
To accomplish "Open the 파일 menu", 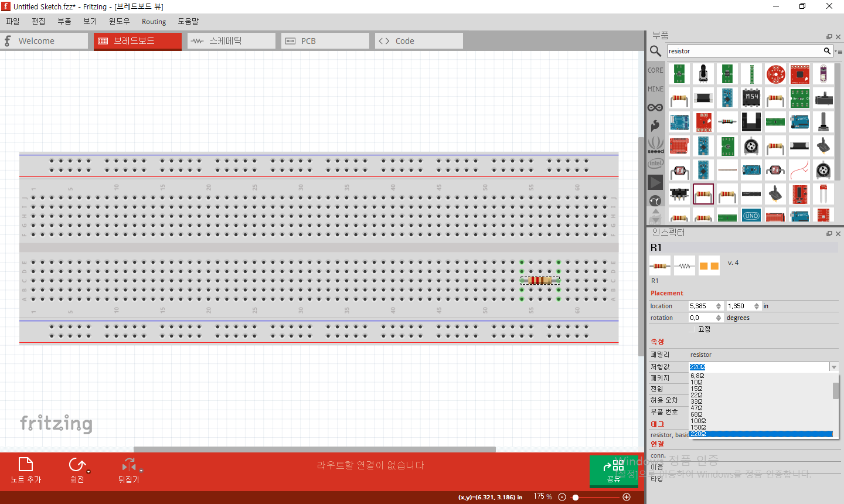I will click(x=13, y=21).
